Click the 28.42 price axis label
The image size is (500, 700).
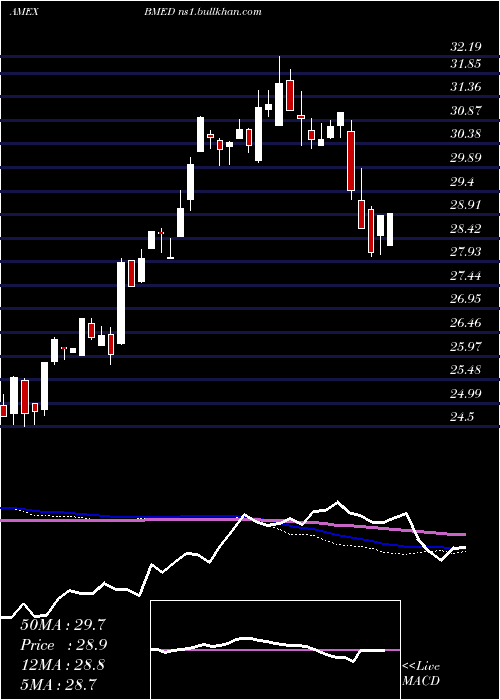(465, 229)
